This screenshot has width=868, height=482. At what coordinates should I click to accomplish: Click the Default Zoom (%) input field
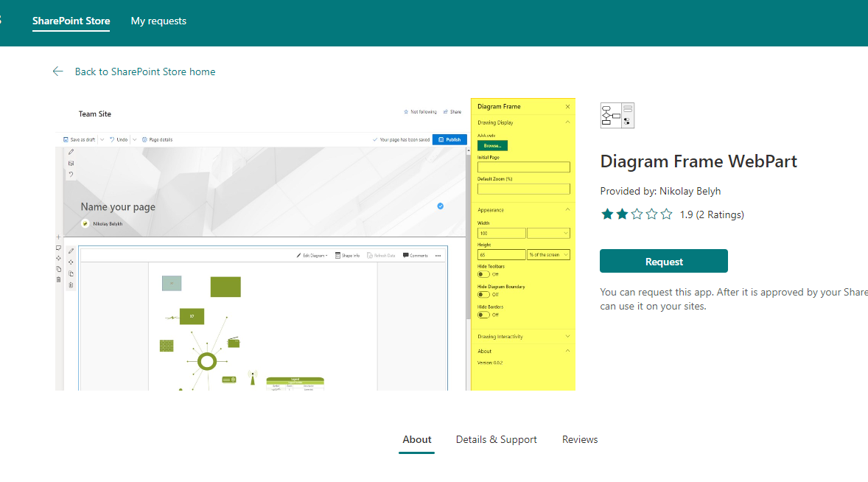point(524,189)
